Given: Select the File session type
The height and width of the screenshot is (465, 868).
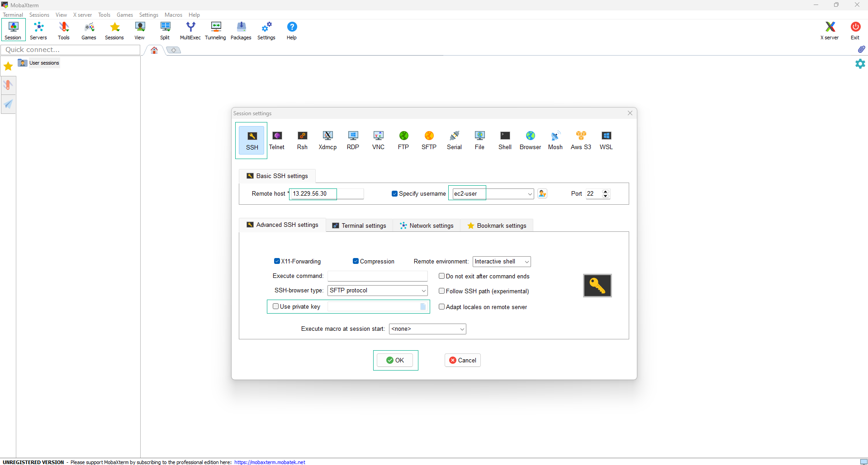Looking at the screenshot, I should tap(479, 141).
